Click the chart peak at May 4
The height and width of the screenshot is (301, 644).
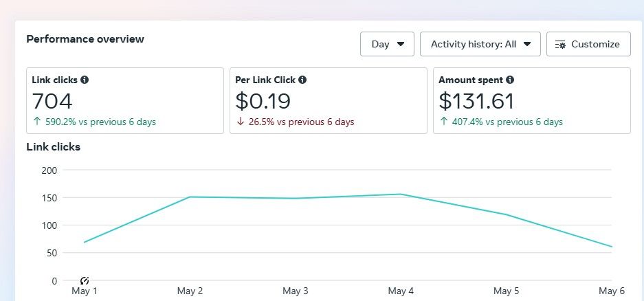(x=401, y=194)
